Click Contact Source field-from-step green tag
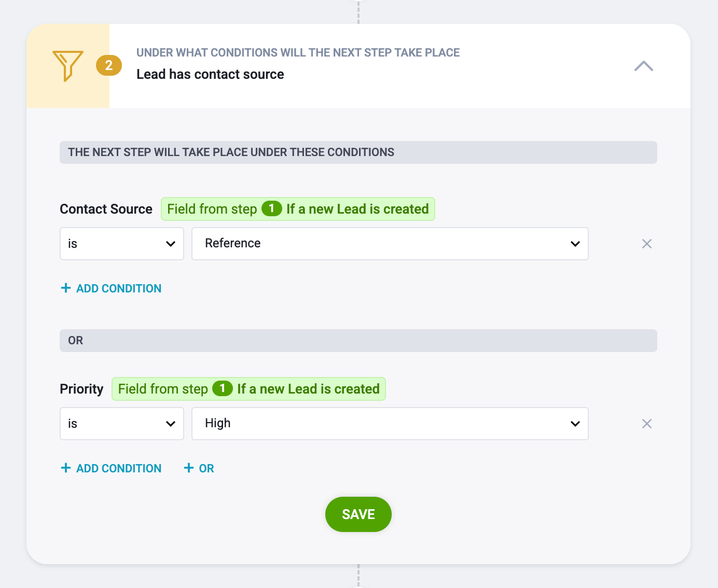Screen dimensions: 718x588 (x=298, y=209)
